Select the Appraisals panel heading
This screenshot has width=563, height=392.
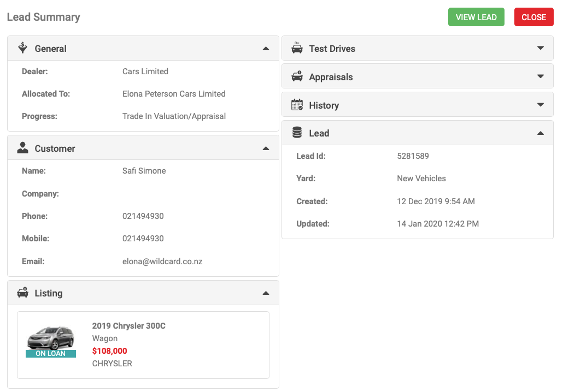click(x=331, y=77)
